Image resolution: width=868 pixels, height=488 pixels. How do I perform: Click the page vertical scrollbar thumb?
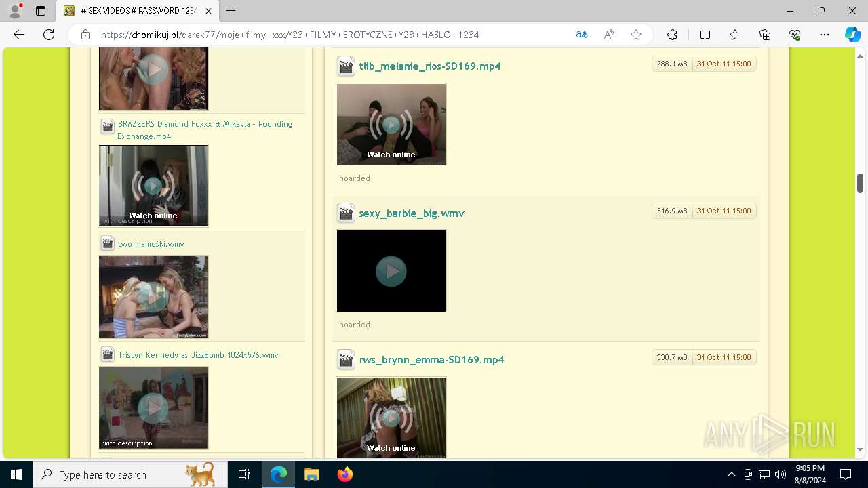[x=860, y=183]
